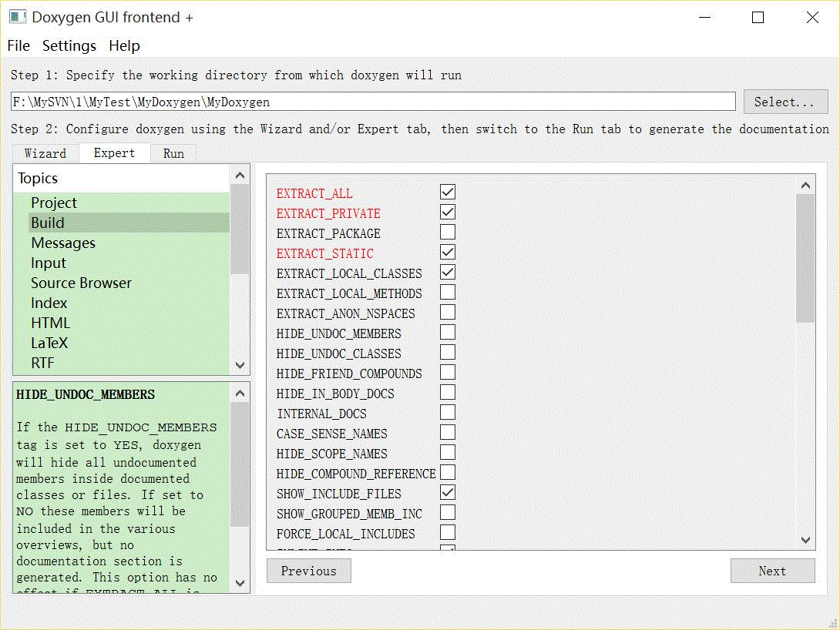This screenshot has height=630, width=840.
Task: Select the Project topic
Action: pyautogui.click(x=129, y=203)
